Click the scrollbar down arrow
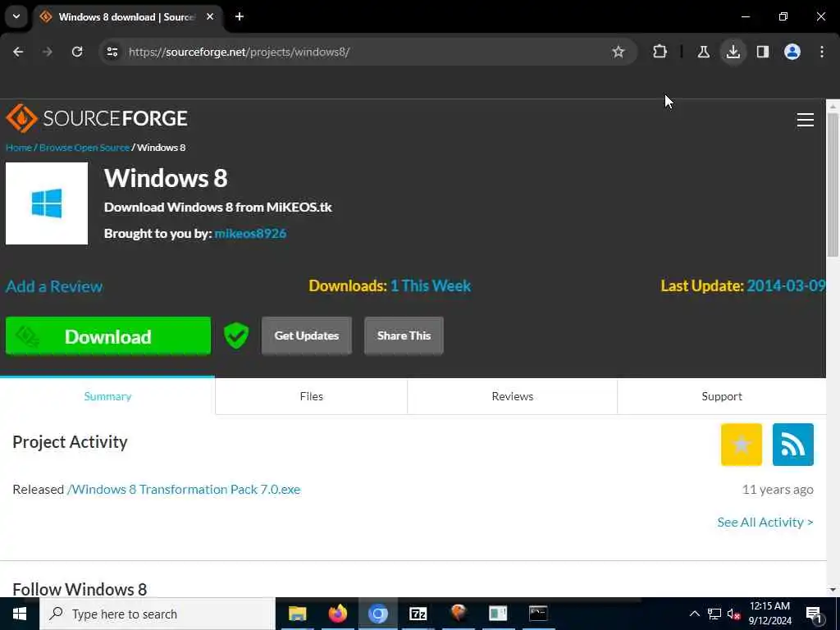The height and width of the screenshot is (630, 840). point(833,590)
